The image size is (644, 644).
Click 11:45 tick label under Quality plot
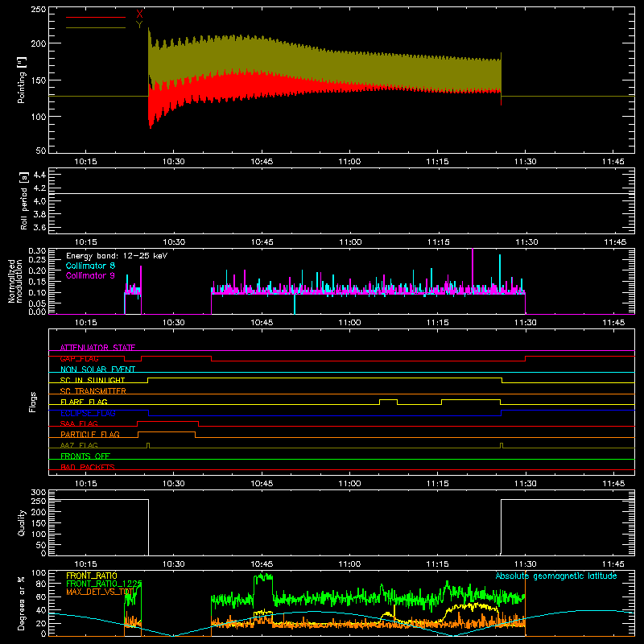[613, 564]
